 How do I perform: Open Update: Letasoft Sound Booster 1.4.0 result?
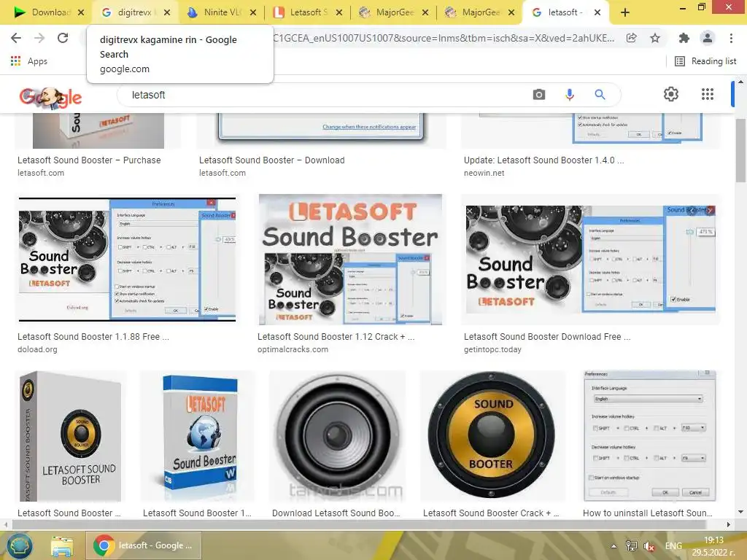(543, 160)
